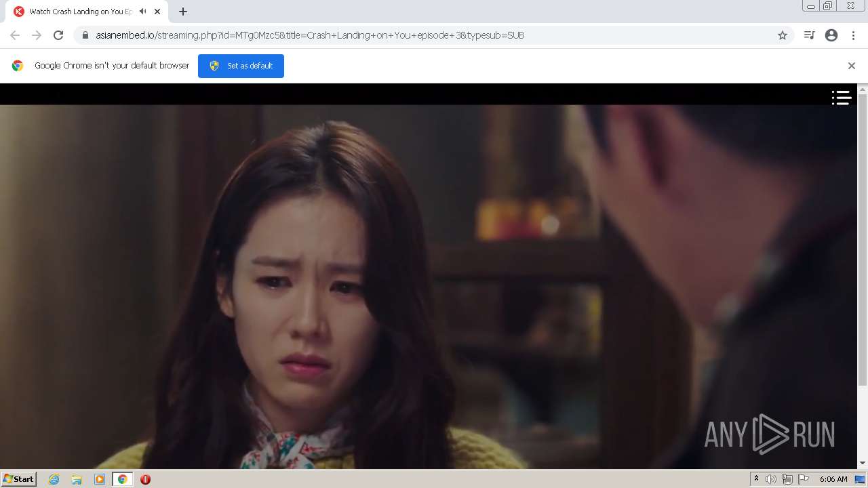Mute the tab audio speaker icon

point(142,12)
